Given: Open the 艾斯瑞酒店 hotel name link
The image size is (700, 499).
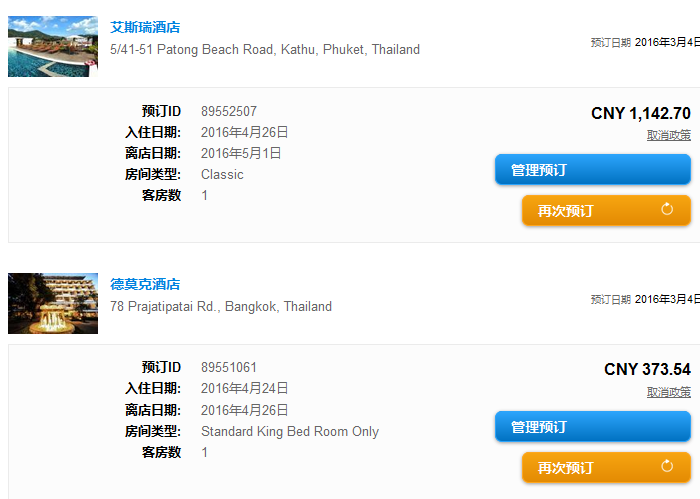Looking at the screenshot, I should pos(145,27).
